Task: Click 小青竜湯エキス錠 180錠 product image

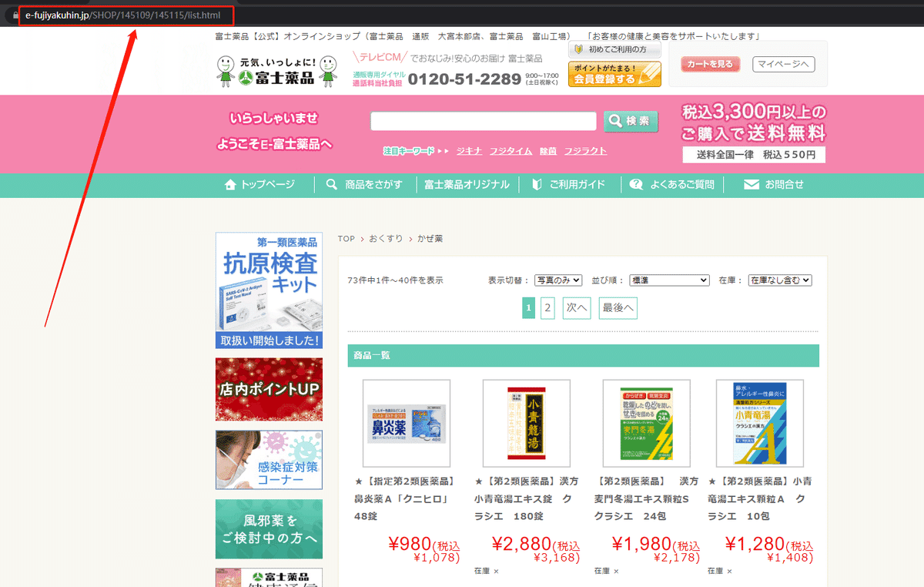Action: tap(527, 423)
